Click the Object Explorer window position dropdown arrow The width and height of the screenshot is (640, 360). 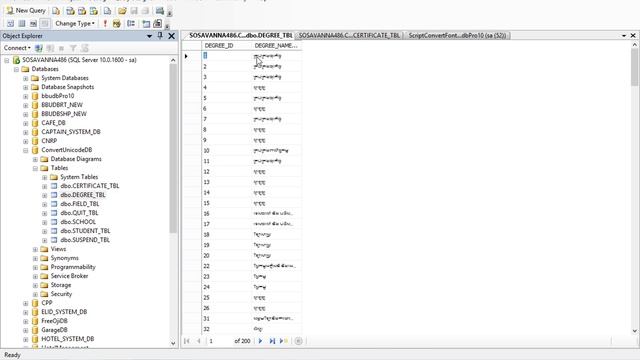(x=149, y=36)
